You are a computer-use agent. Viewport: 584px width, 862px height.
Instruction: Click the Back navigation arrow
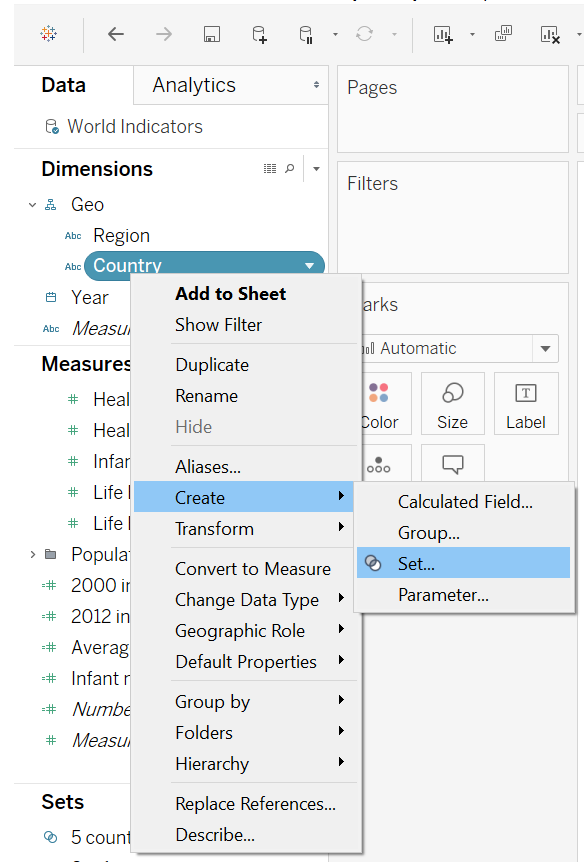coord(115,33)
